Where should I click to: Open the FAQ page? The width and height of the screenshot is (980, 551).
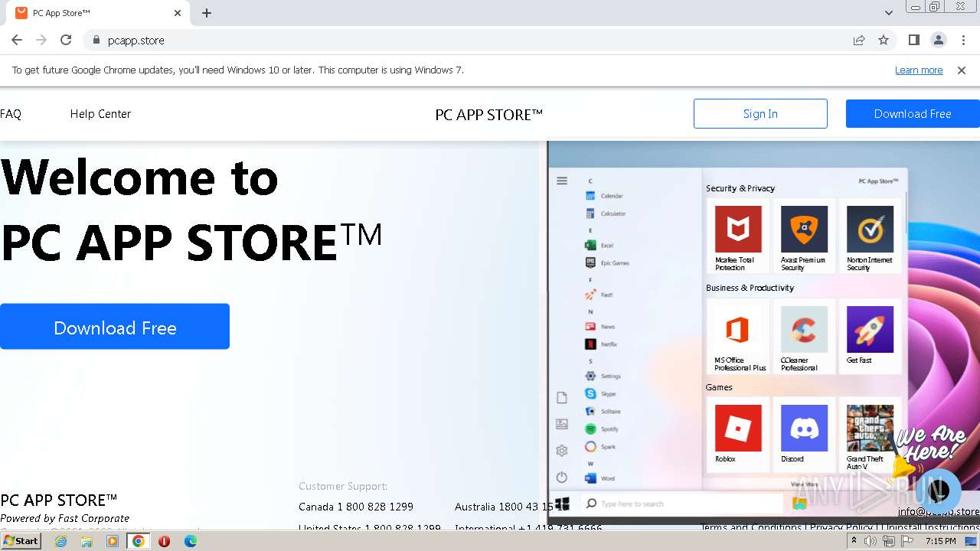pyautogui.click(x=11, y=114)
